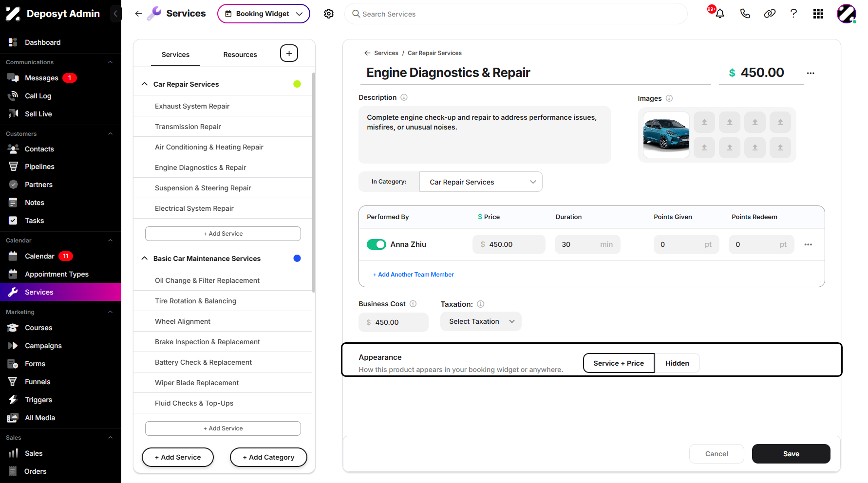868x483 pixels.
Task: Click the first empty image upload slot
Action: [x=704, y=122]
